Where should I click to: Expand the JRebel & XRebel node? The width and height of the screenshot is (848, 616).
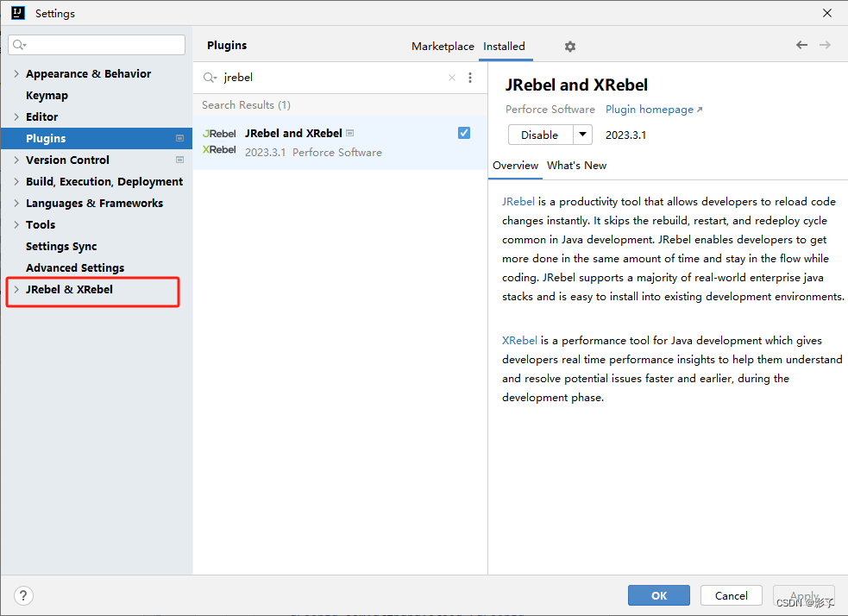(16, 289)
